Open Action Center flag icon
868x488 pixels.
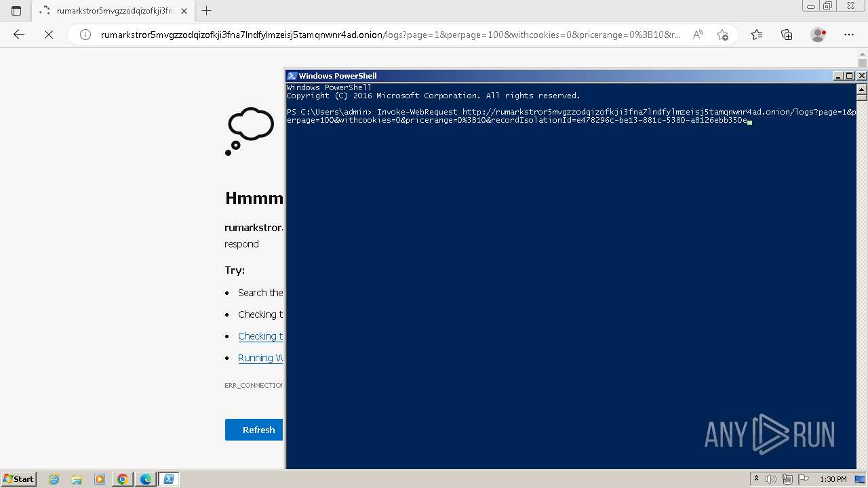tap(804, 479)
